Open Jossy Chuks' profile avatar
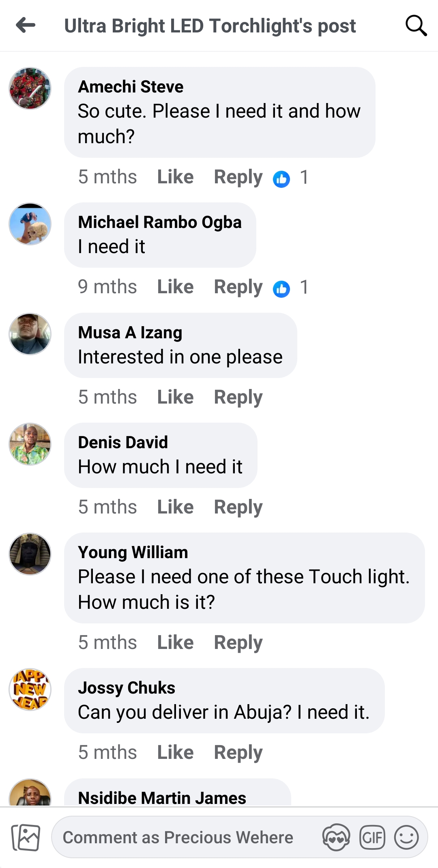 (30, 689)
